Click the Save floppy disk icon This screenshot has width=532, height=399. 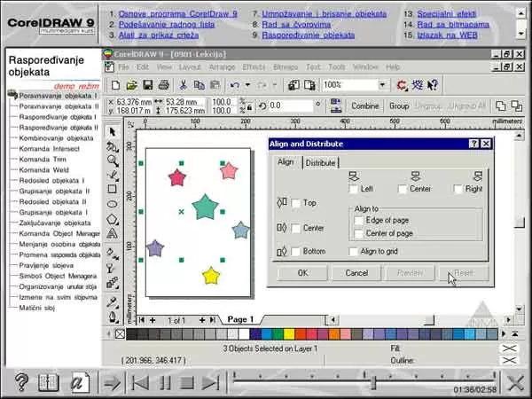[147, 85]
